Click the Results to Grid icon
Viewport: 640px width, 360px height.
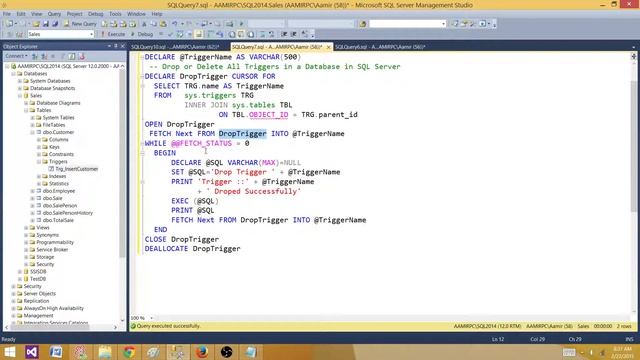click(241, 34)
